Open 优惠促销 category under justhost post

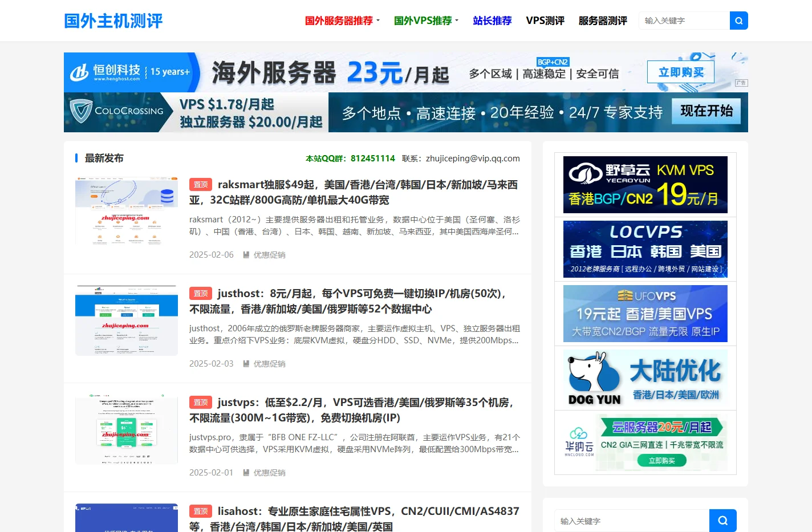click(x=269, y=364)
